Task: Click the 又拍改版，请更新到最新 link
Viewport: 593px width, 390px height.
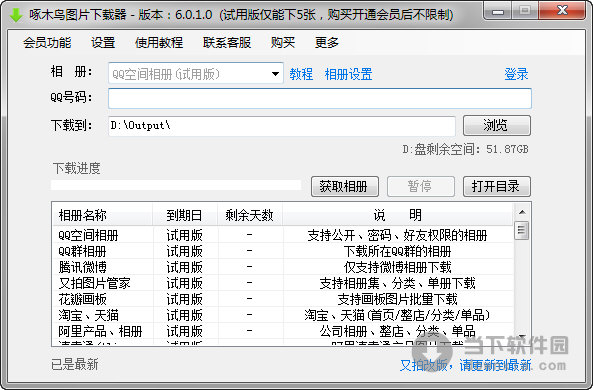Action: click(x=466, y=365)
